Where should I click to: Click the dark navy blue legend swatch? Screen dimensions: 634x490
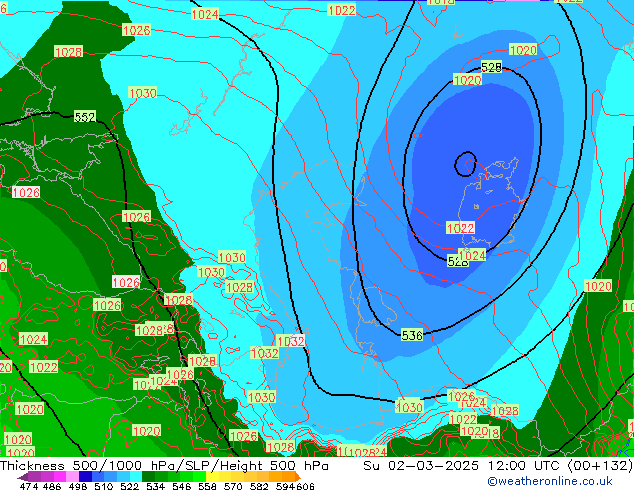tap(85, 476)
